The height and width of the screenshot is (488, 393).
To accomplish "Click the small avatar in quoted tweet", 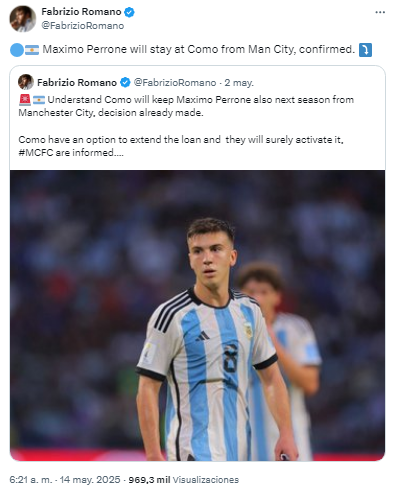I will click(x=26, y=82).
